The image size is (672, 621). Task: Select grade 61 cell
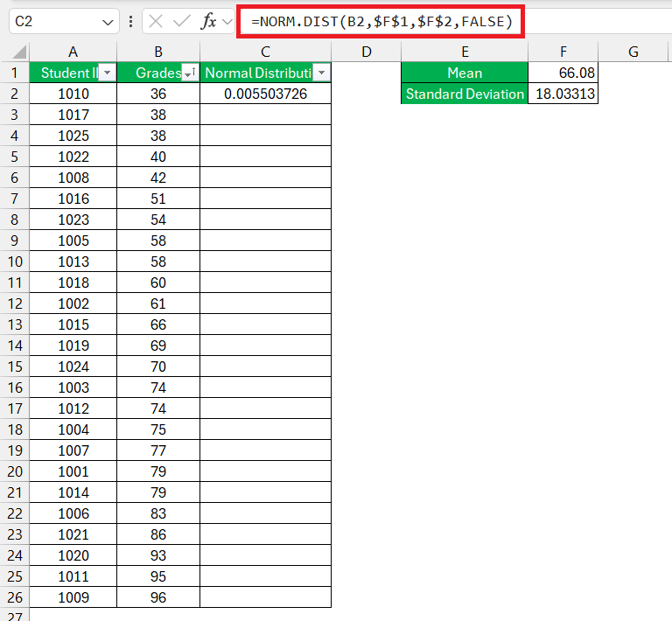pos(158,304)
